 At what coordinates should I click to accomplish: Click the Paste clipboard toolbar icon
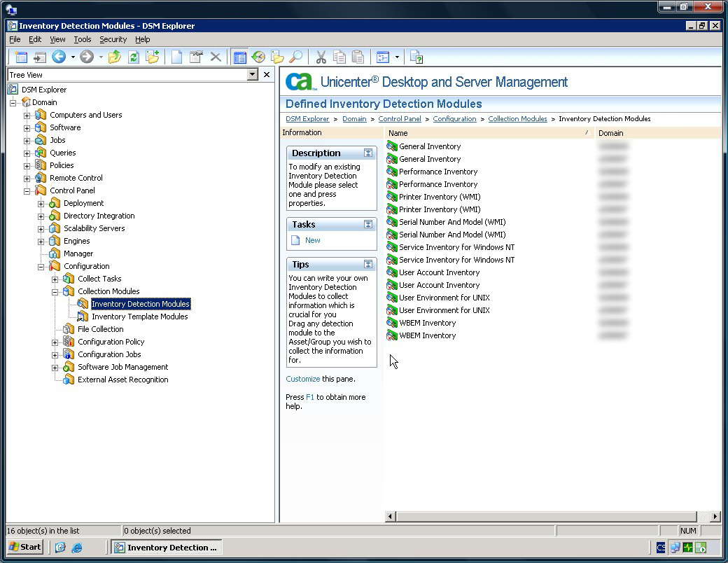pos(358,57)
